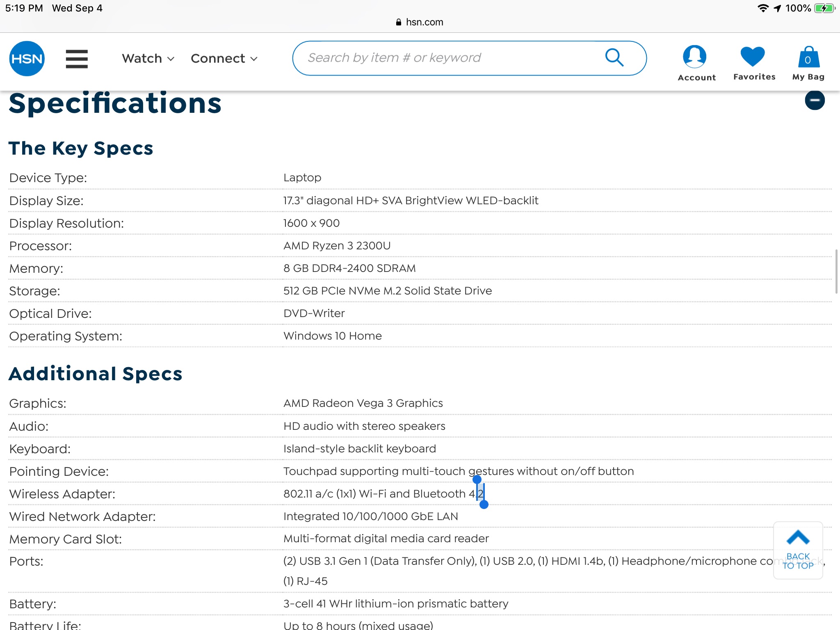The height and width of the screenshot is (630, 840).
Task: Open the HSN logo home link
Action: click(x=27, y=58)
